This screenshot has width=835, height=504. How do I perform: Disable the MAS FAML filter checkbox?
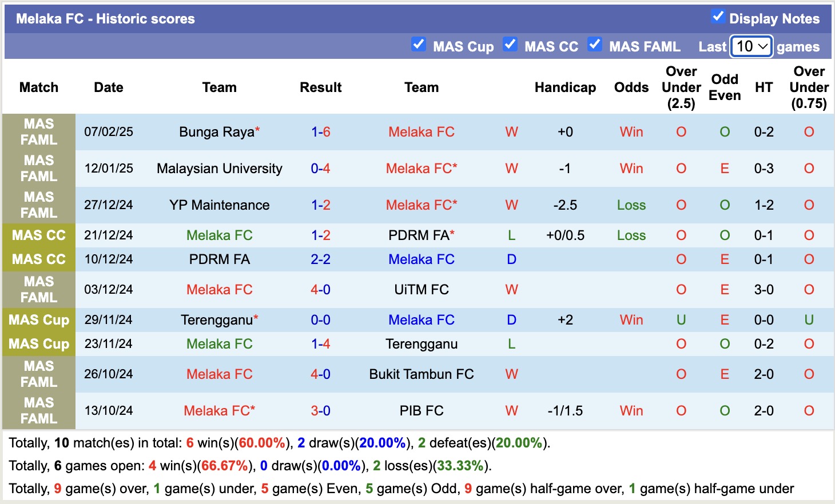595,45
